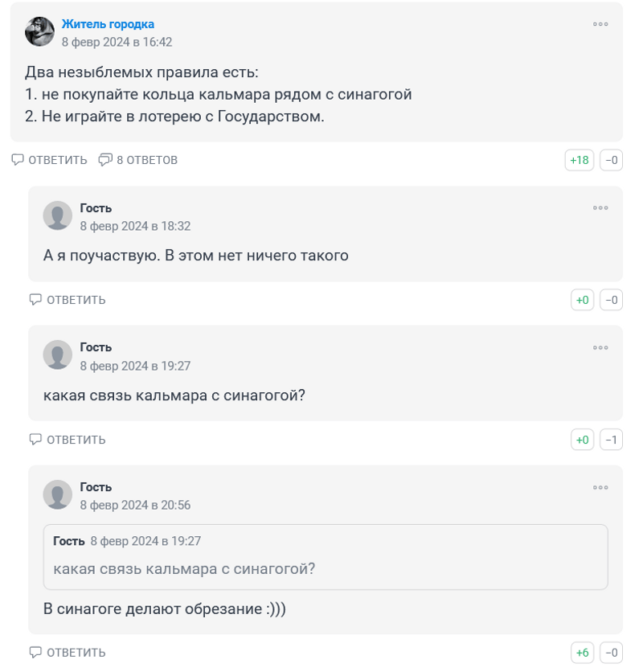Downvote the comment with +18 rating
The width and height of the screenshot is (643, 672).
tap(611, 160)
